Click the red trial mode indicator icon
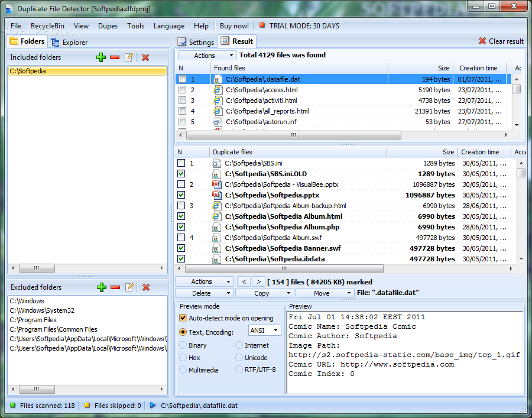Screen dimensions: 532x418 pyautogui.click(x=262, y=25)
